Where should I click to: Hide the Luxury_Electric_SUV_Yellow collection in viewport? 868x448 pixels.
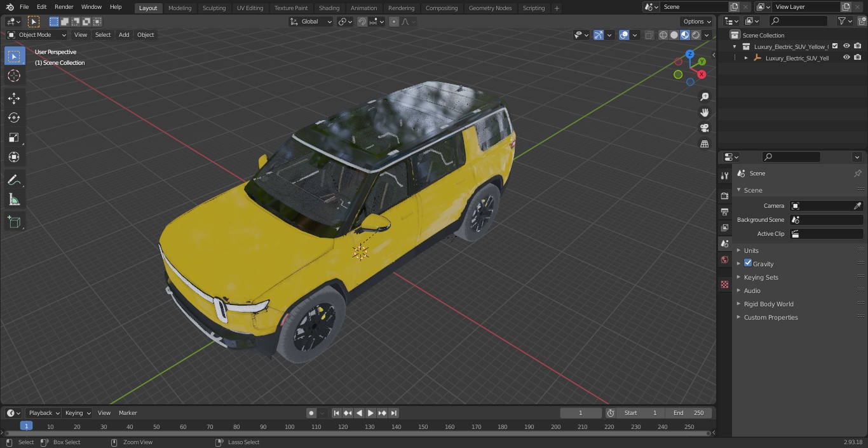[x=846, y=46]
